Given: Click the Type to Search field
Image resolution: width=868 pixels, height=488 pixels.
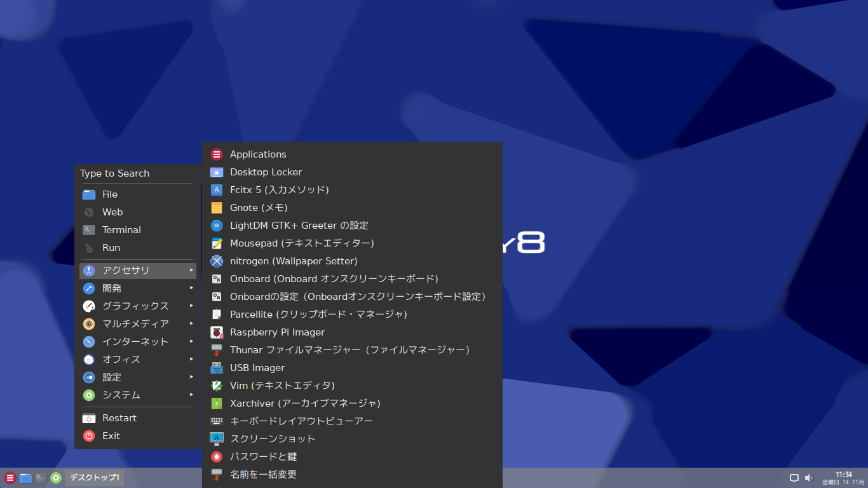Looking at the screenshot, I should [137, 173].
